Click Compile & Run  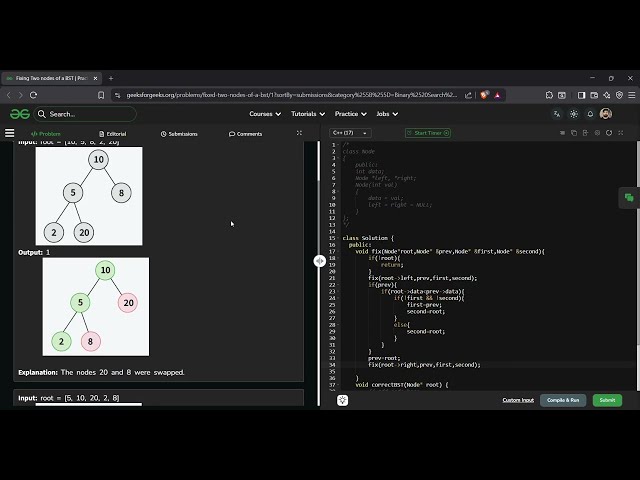click(x=563, y=400)
